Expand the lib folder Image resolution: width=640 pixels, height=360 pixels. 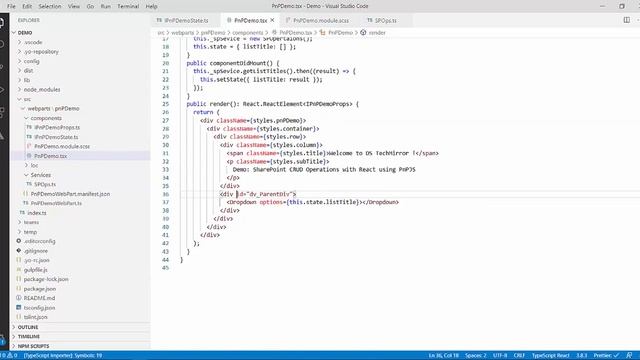(27, 80)
